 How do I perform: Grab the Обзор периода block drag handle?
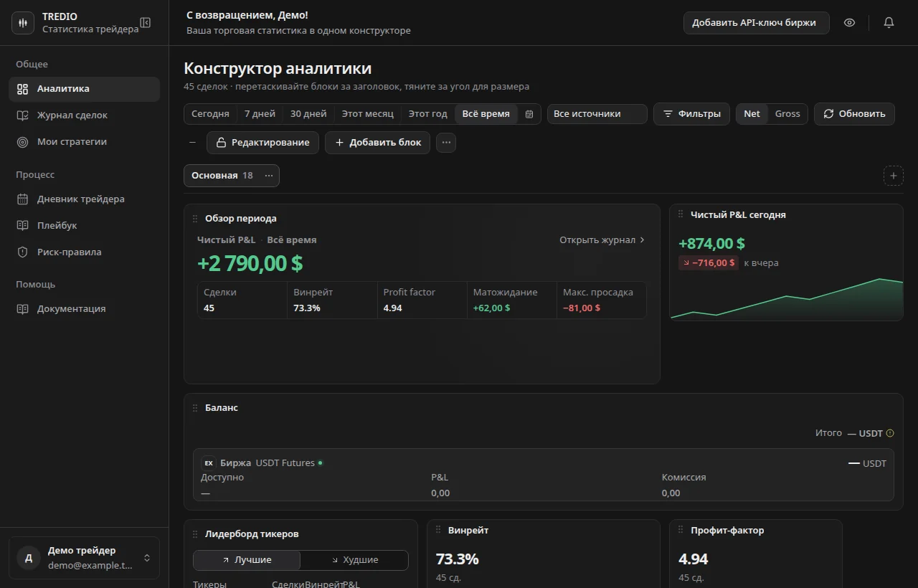(195, 219)
